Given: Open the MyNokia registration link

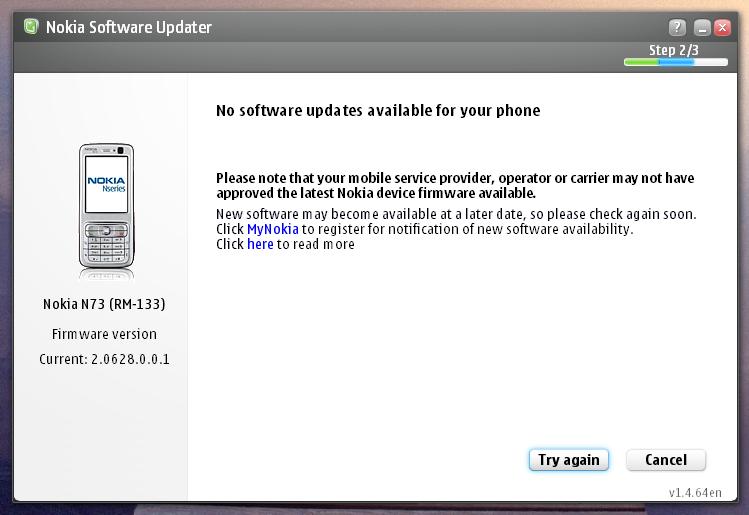Looking at the screenshot, I should (273, 229).
